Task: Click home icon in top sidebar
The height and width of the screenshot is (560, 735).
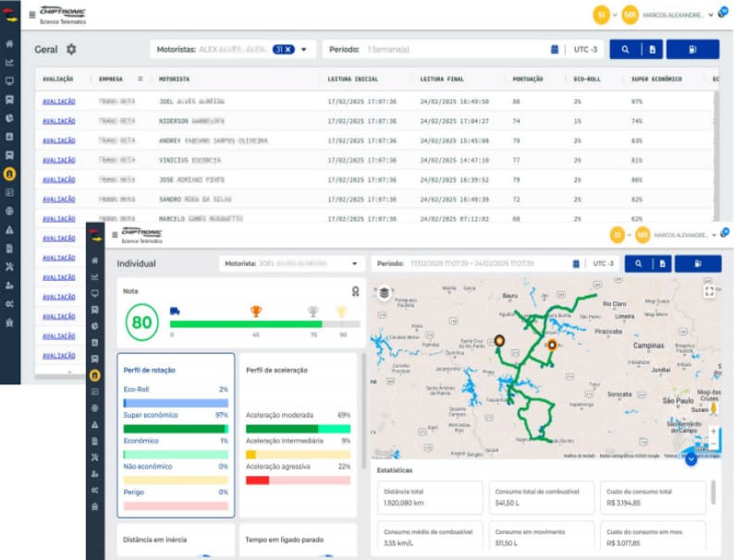Action: tap(9, 43)
